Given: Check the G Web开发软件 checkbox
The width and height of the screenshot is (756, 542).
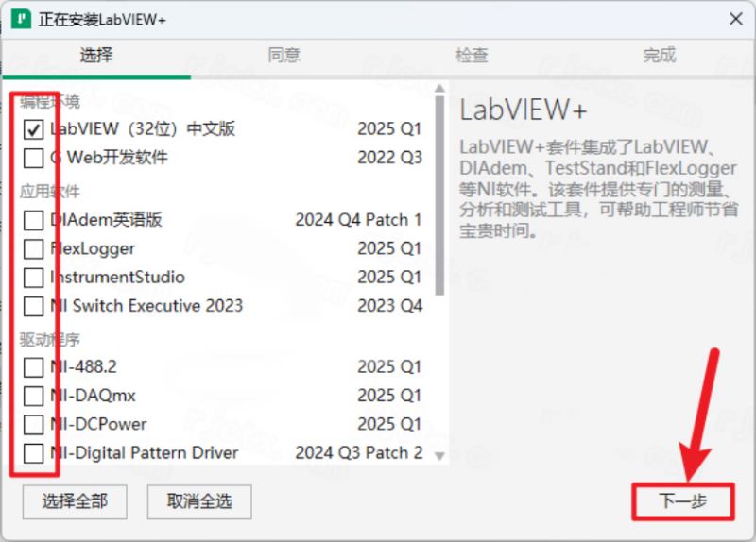Looking at the screenshot, I should 33,158.
